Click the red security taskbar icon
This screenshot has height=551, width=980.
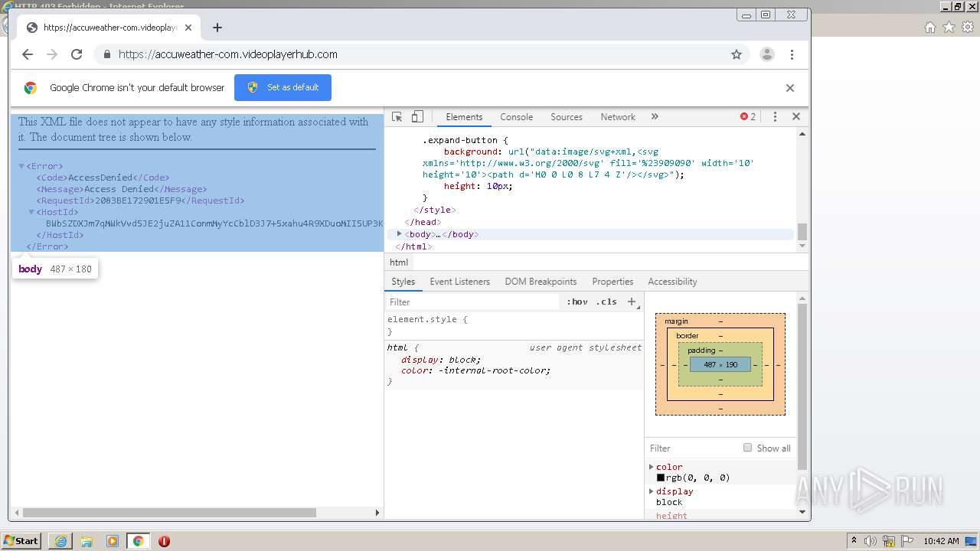164,541
